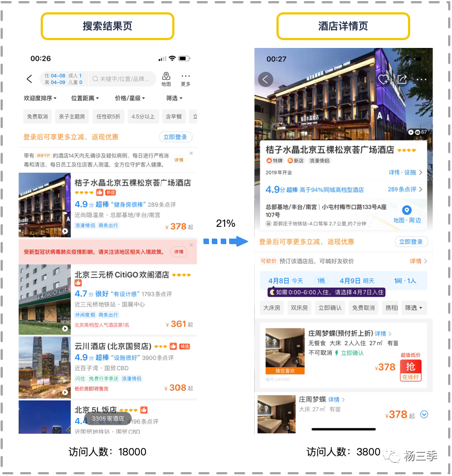Expand the 庄周梦蝶 378起 room price chevron

[x=424, y=414]
